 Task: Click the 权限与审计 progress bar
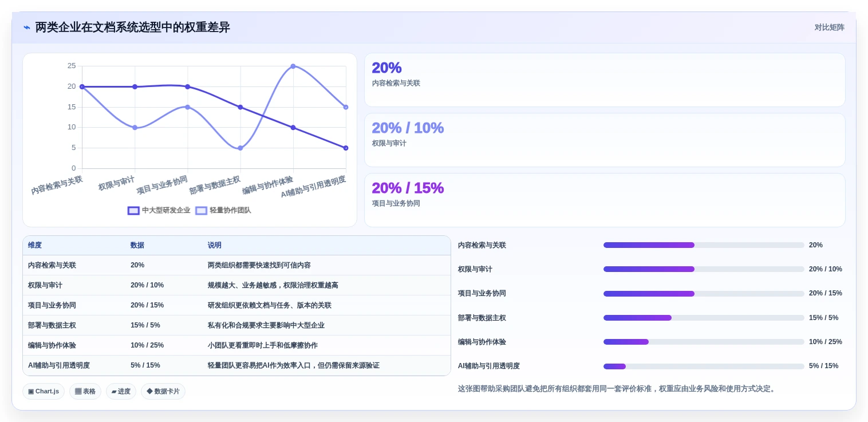(704, 269)
